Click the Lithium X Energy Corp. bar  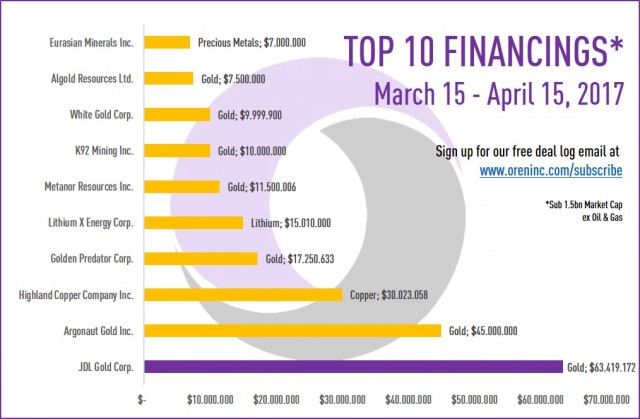point(193,223)
